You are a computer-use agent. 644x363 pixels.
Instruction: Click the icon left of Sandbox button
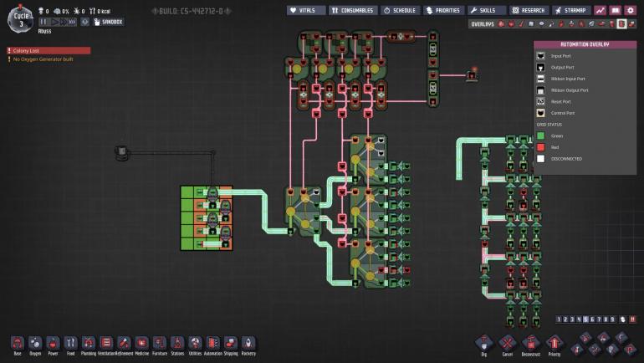(84, 22)
